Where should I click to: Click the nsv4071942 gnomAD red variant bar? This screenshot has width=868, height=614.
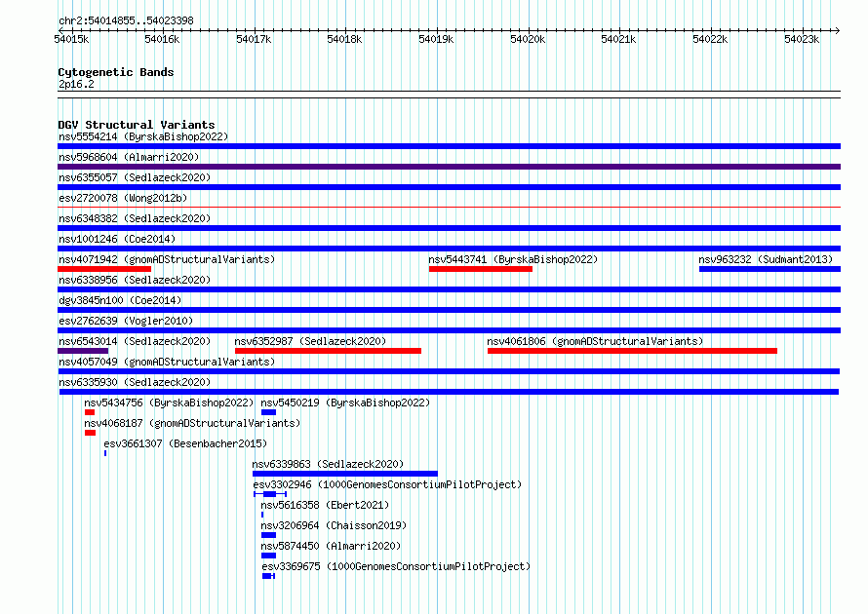[x=104, y=269]
